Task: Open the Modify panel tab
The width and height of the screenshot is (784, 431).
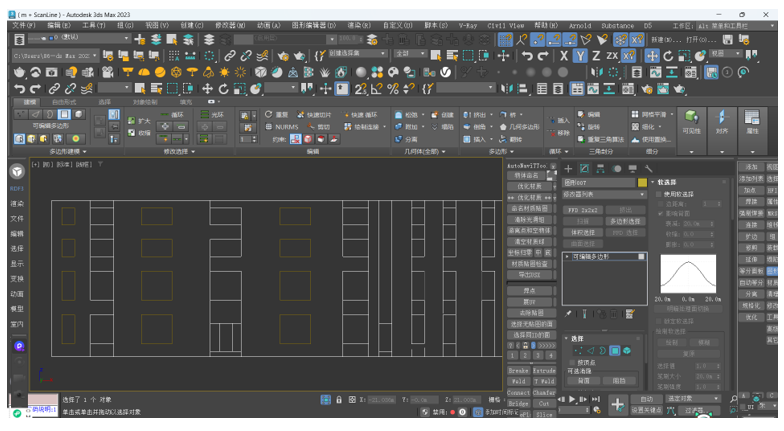Action: (584, 169)
